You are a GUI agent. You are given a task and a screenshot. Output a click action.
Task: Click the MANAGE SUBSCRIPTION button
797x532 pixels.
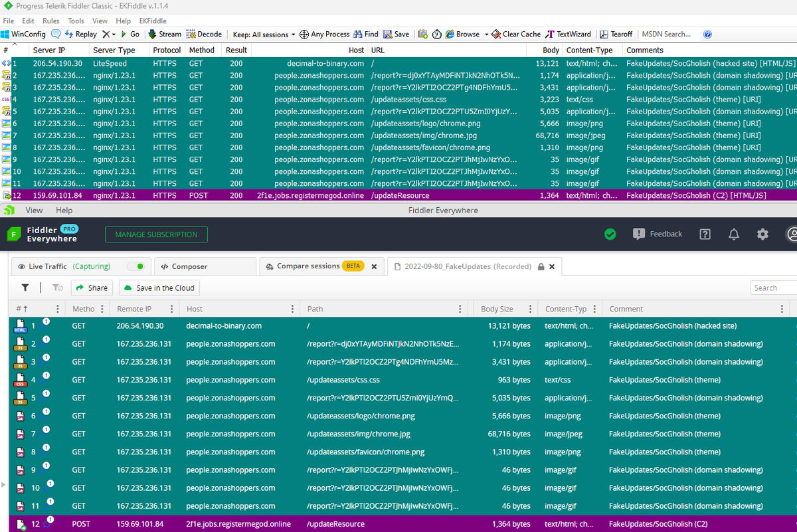[x=156, y=234]
